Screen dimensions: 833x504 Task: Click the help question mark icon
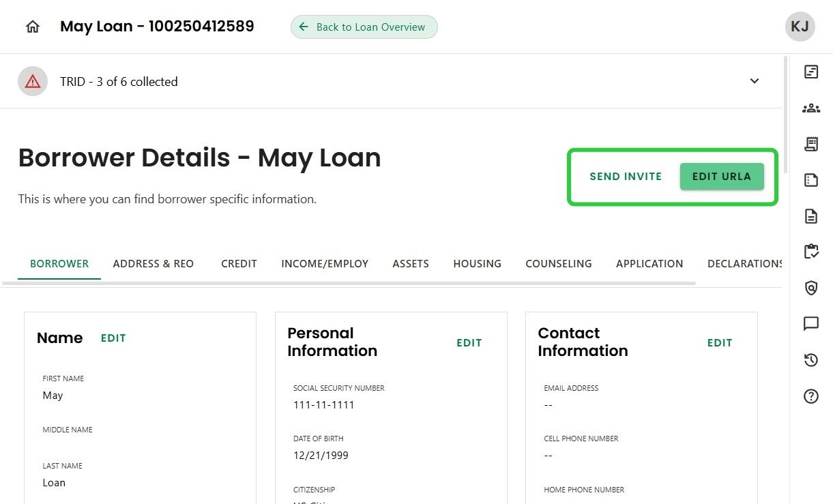coord(810,396)
